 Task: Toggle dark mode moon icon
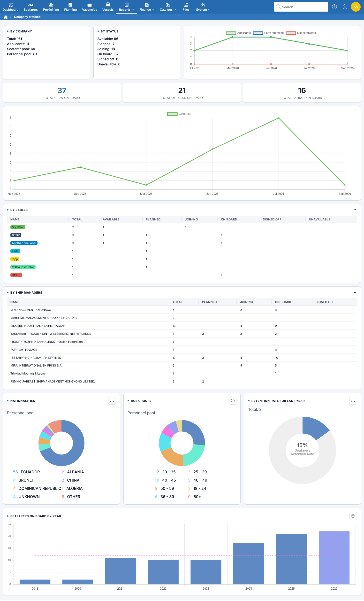(x=345, y=7)
